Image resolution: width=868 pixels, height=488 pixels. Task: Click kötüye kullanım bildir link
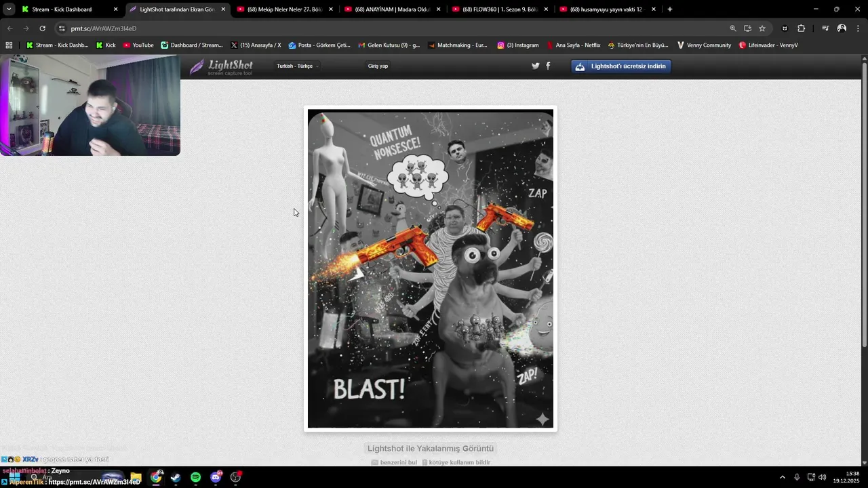456,462
